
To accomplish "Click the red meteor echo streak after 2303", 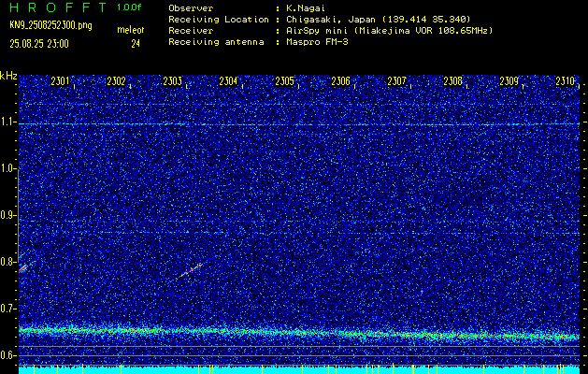I will coord(191,270).
